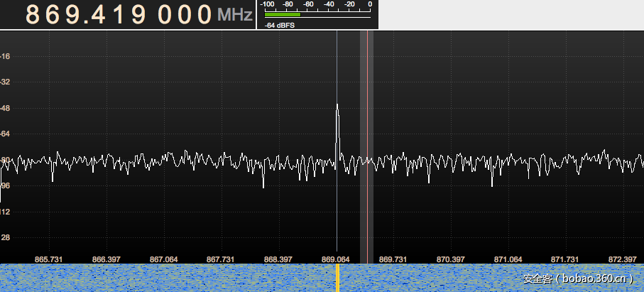Screen dimensions: 644x292
Task: Click the MHz unit label
Action: coord(235,15)
